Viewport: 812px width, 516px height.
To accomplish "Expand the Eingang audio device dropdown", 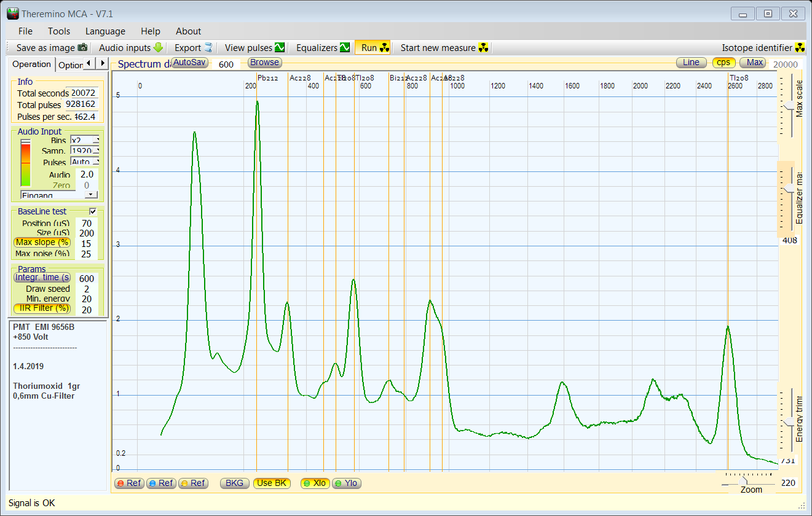I will pyautogui.click(x=92, y=195).
